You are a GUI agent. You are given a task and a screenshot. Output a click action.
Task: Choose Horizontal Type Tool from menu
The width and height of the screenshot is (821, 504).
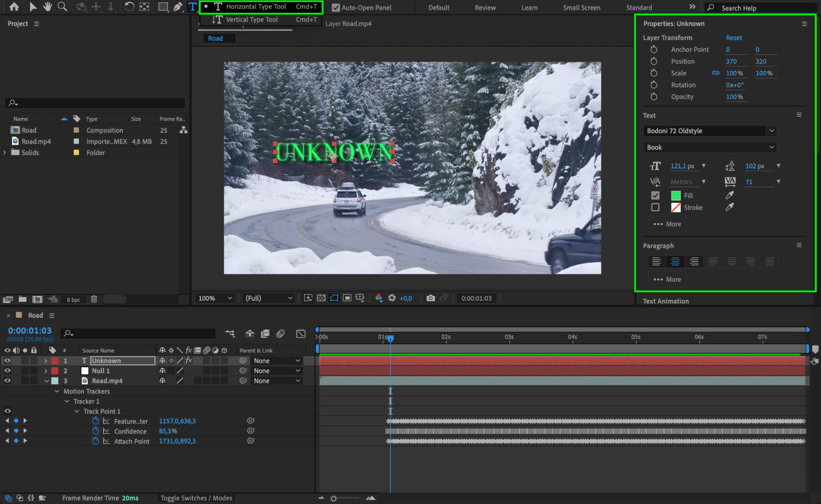(x=261, y=7)
